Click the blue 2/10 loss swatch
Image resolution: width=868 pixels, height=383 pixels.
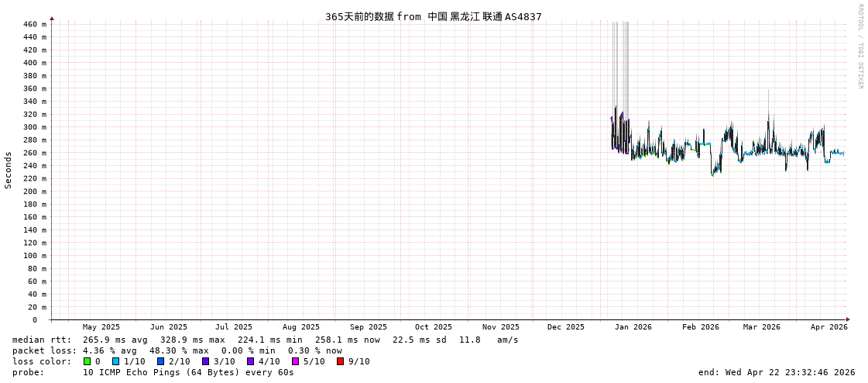[160, 361]
